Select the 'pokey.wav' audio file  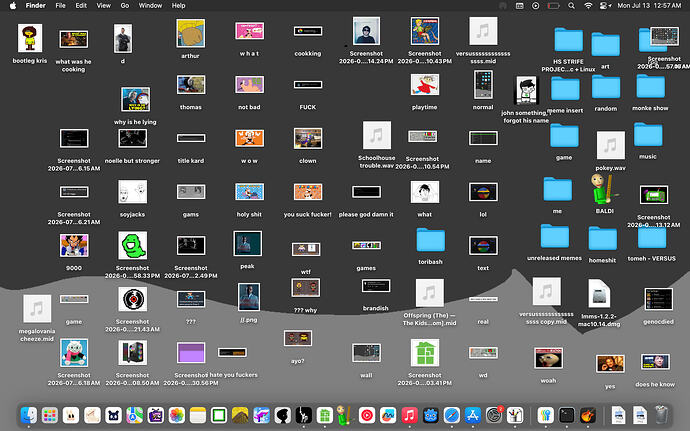tap(610, 145)
